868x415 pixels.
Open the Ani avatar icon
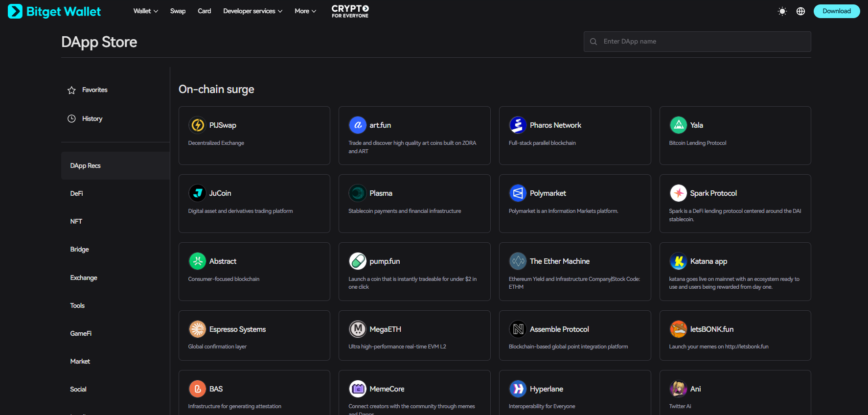coord(678,389)
